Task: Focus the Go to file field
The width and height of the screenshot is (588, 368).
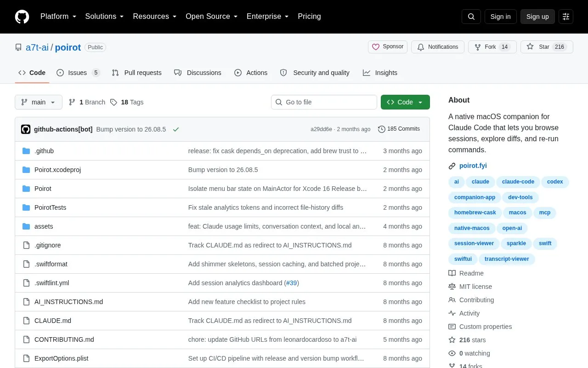Action: tap(324, 102)
